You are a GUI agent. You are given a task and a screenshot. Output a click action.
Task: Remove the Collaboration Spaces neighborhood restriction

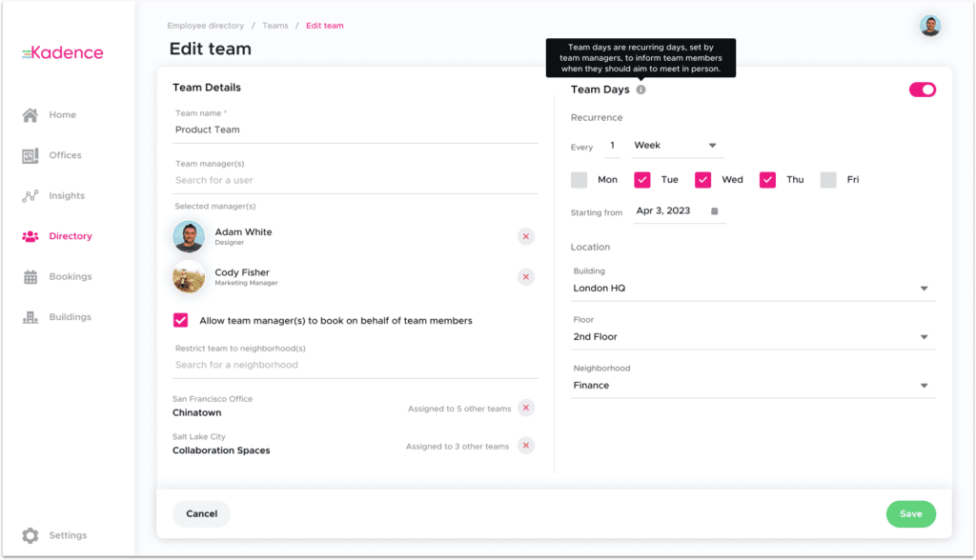point(526,446)
